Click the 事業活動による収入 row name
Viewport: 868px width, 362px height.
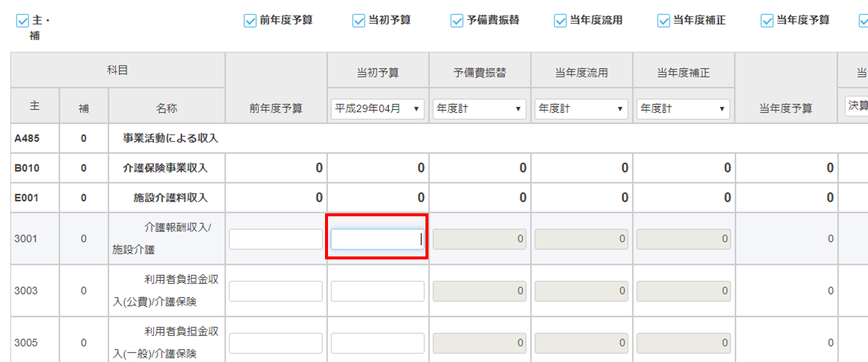click(170, 138)
